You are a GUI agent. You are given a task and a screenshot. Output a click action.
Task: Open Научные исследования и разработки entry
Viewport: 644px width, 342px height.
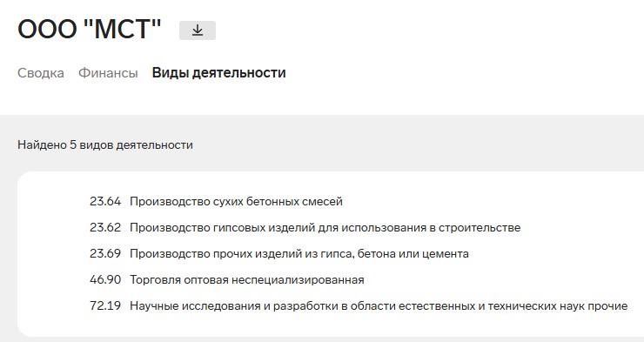(x=379, y=305)
